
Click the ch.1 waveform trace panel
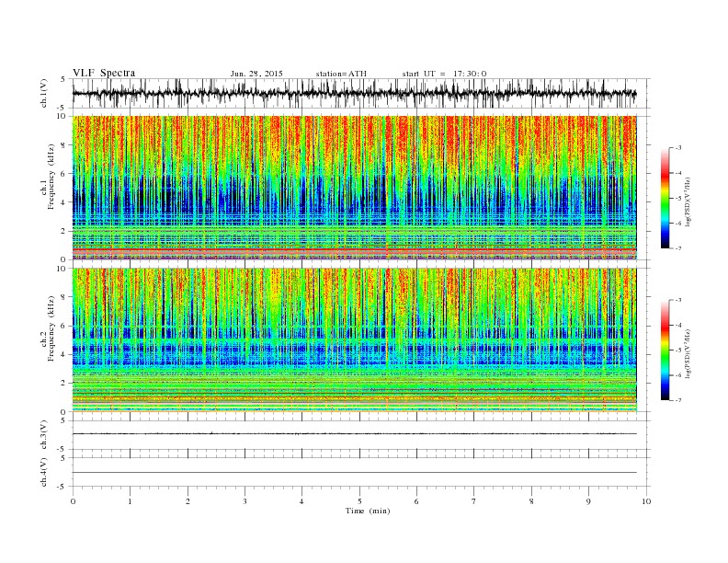[361, 93]
